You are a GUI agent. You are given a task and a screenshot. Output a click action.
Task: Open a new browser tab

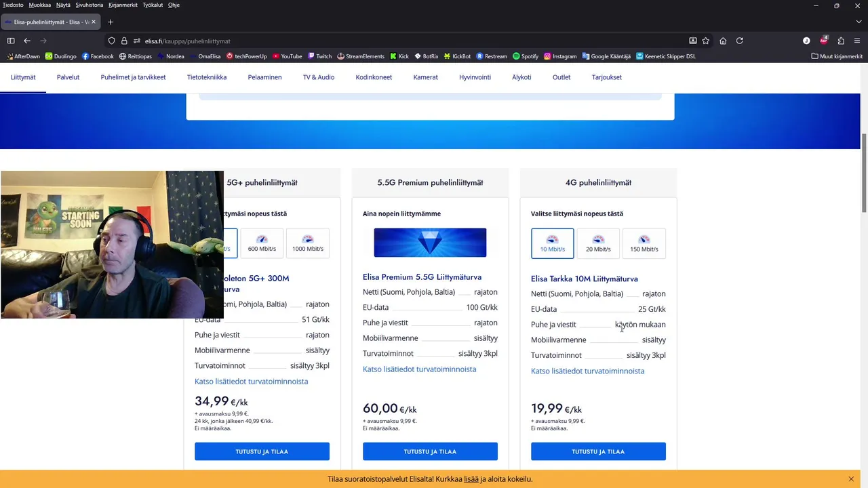point(111,22)
